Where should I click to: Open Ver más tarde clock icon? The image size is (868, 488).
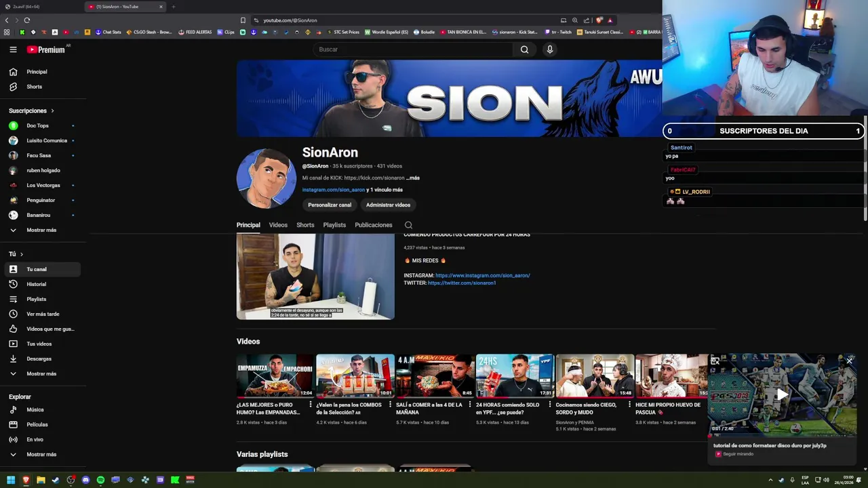tap(13, 314)
